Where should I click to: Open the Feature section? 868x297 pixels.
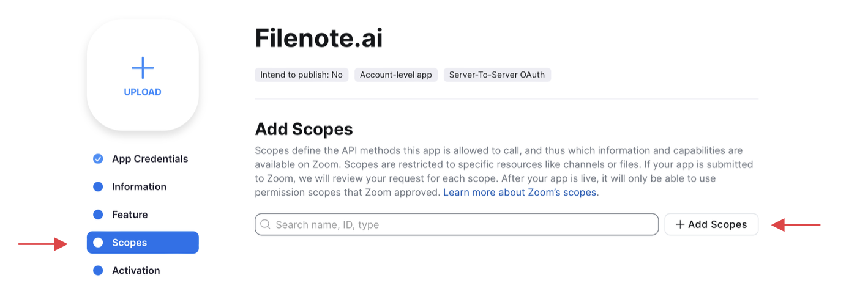pos(130,215)
